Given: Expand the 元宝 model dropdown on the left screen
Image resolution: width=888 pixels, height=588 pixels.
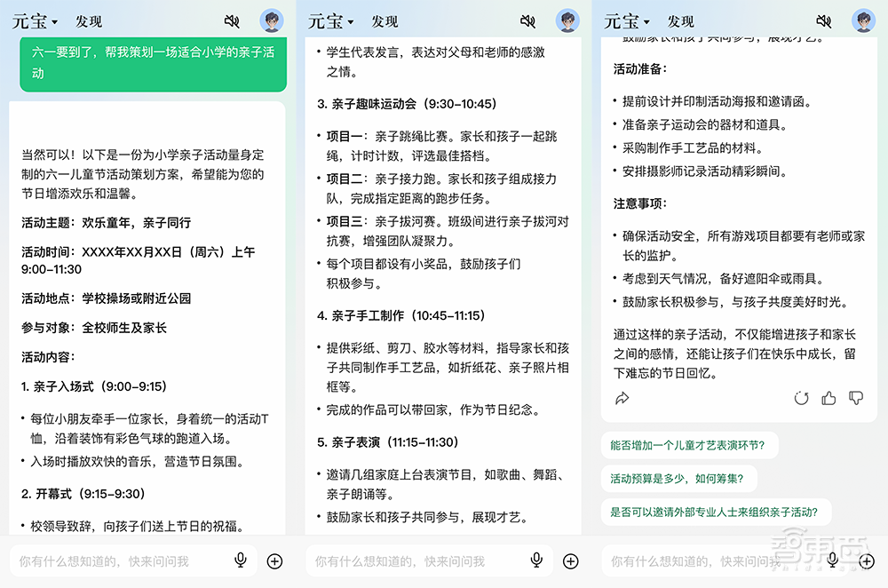Looking at the screenshot, I should (x=33, y=21).
